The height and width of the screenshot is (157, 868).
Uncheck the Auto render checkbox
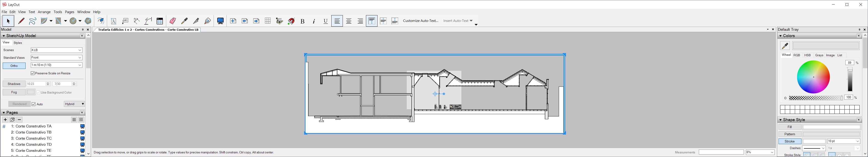[34, 104]
